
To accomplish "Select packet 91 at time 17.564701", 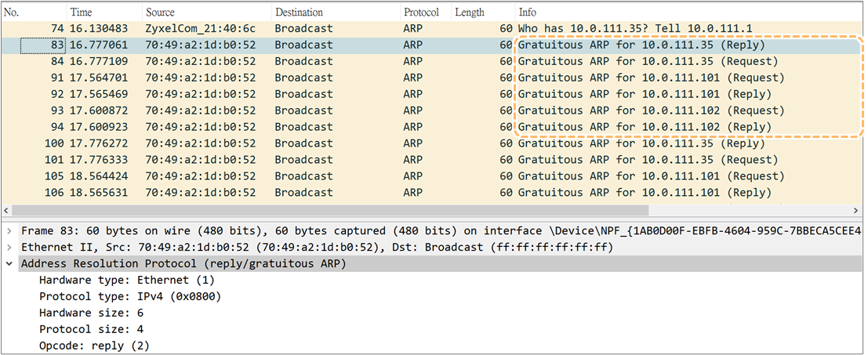I will (x=432, y=78).
